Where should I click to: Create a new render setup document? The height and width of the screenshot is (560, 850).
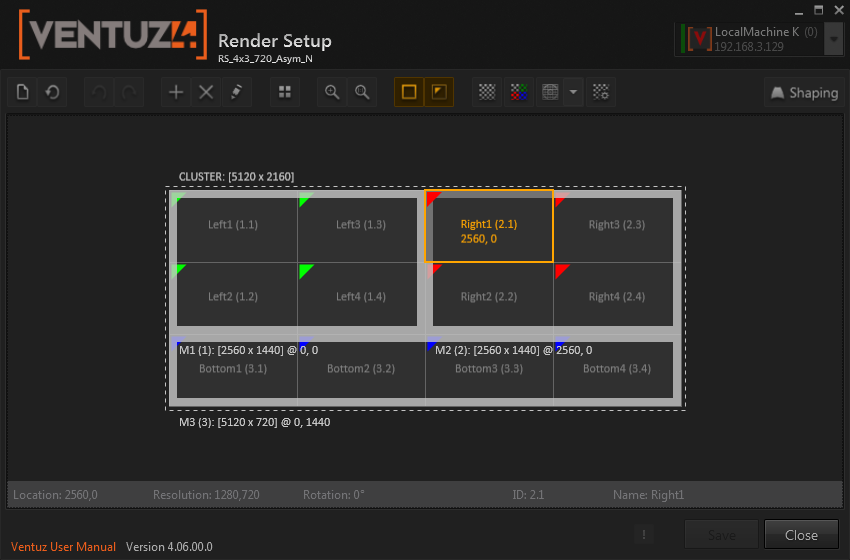(x=23, y=92)
